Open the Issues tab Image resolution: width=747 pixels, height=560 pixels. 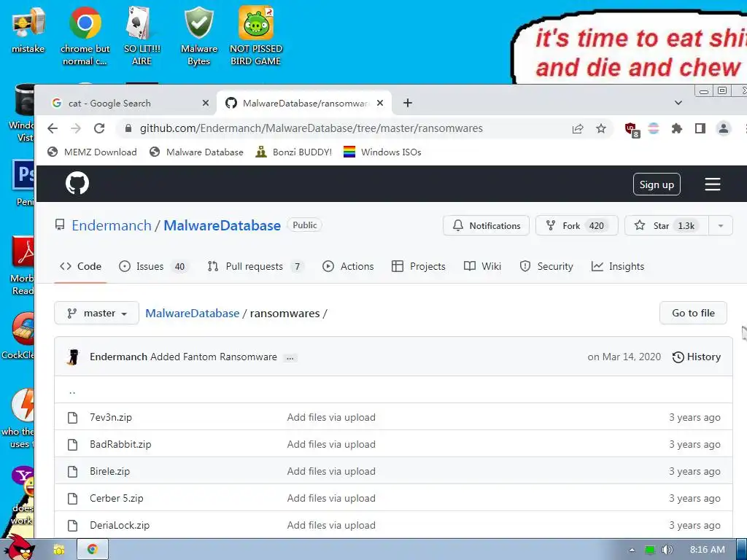[x=153, y=266]
